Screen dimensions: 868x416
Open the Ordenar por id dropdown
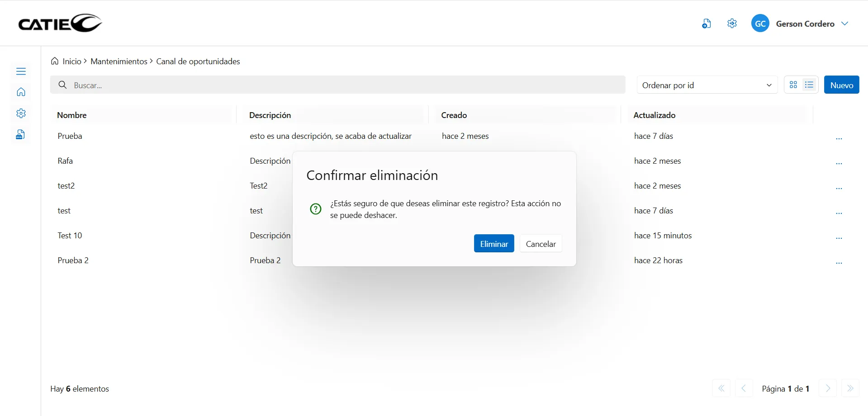click(x=707, y=85)
